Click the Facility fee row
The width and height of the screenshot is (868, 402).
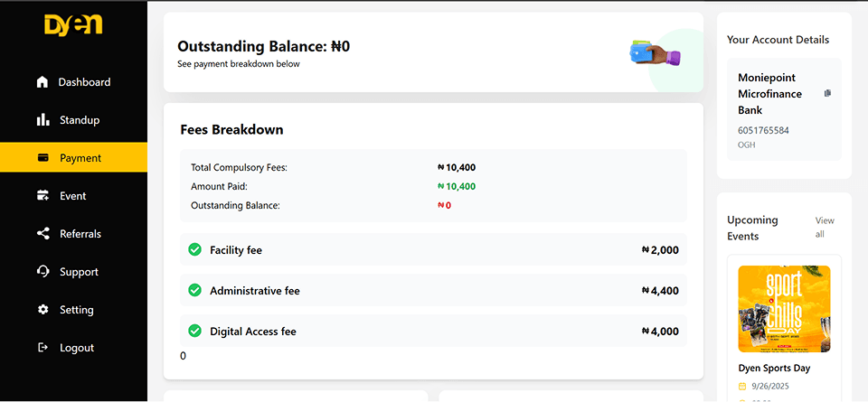pyautogui.click(x=433, y=250)
